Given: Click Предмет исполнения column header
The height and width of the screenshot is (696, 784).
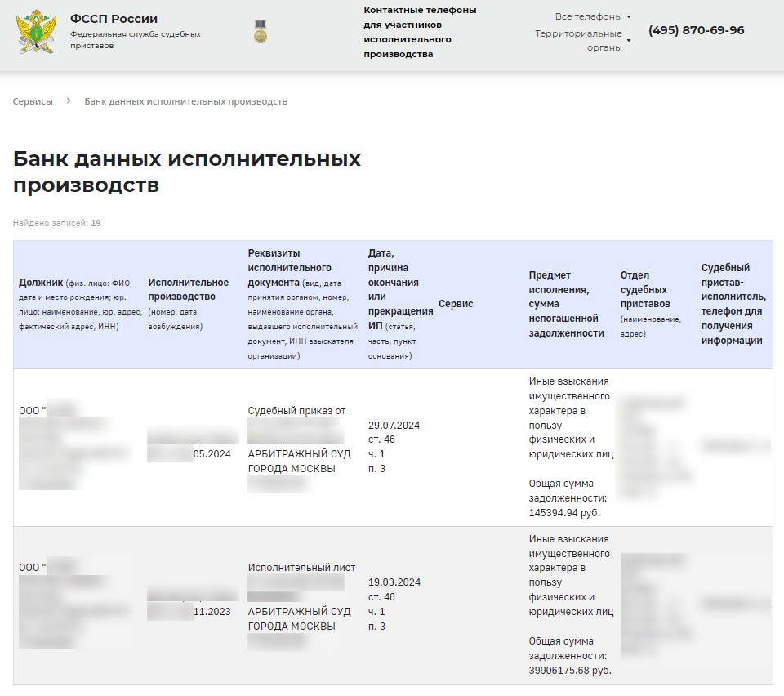Looking at the screenshot, I should 566,304.
